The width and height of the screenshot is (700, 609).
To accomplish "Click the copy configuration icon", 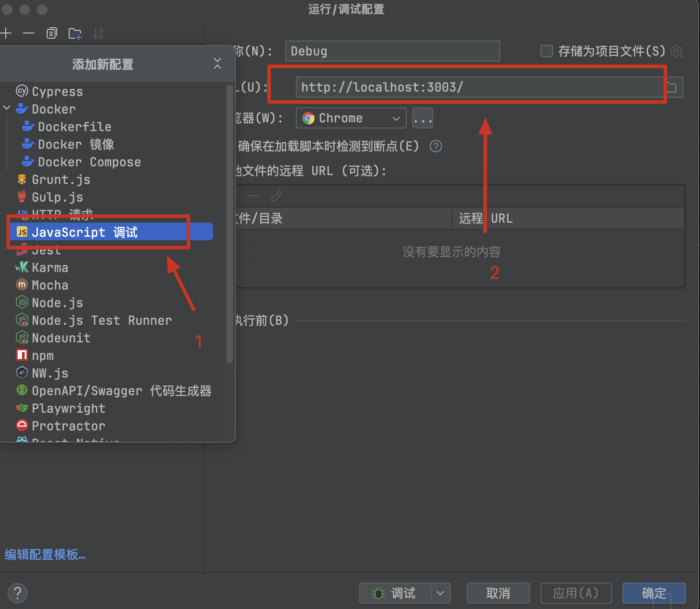I will click(x=52, y=33).
